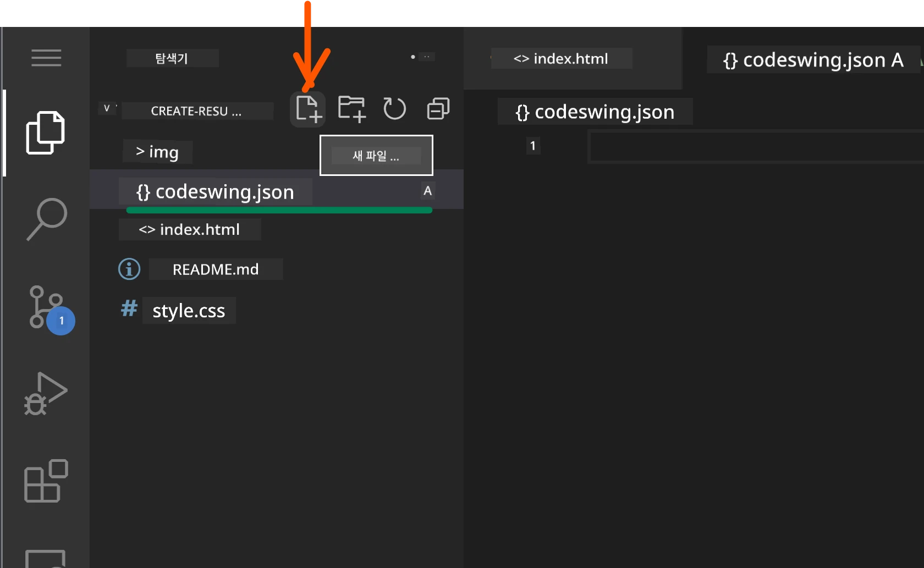Select the Explorer files icon
The height and width of the screenshot is (568, 924).
point(46,133)
